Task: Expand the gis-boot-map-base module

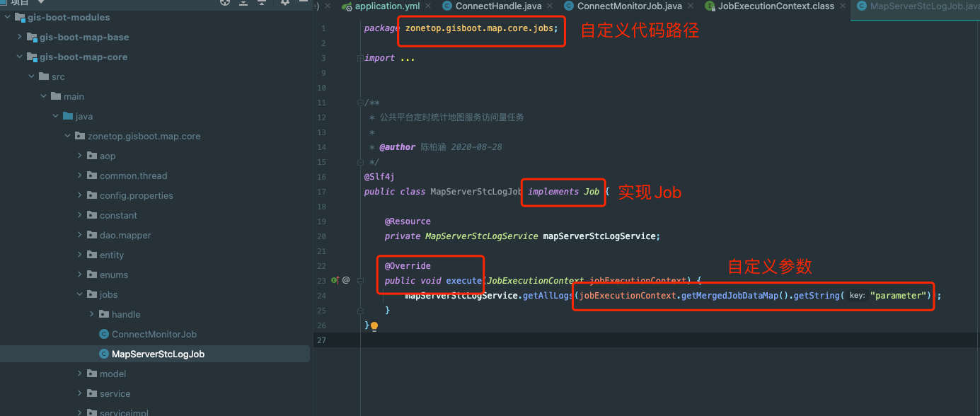Action: point(18,37)
